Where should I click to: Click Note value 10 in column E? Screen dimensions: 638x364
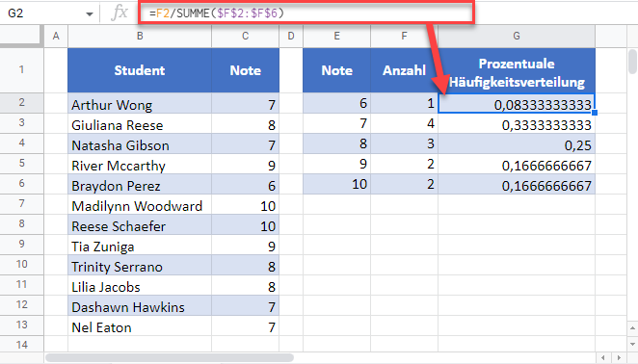tap(337, 184)
